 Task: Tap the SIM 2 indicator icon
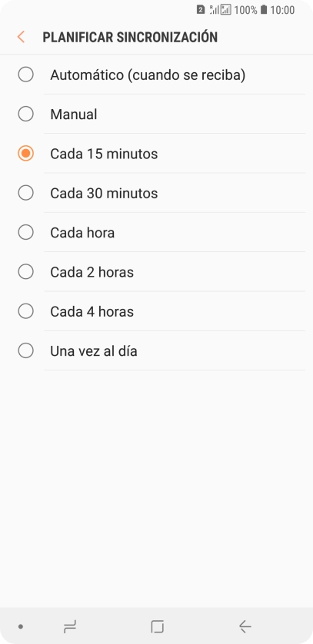pos(201,10)
